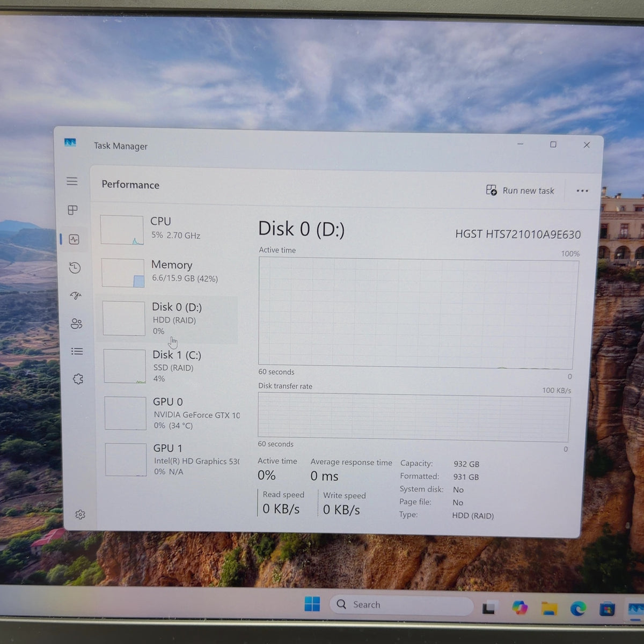Open the Windows Start button

point(312,604)
